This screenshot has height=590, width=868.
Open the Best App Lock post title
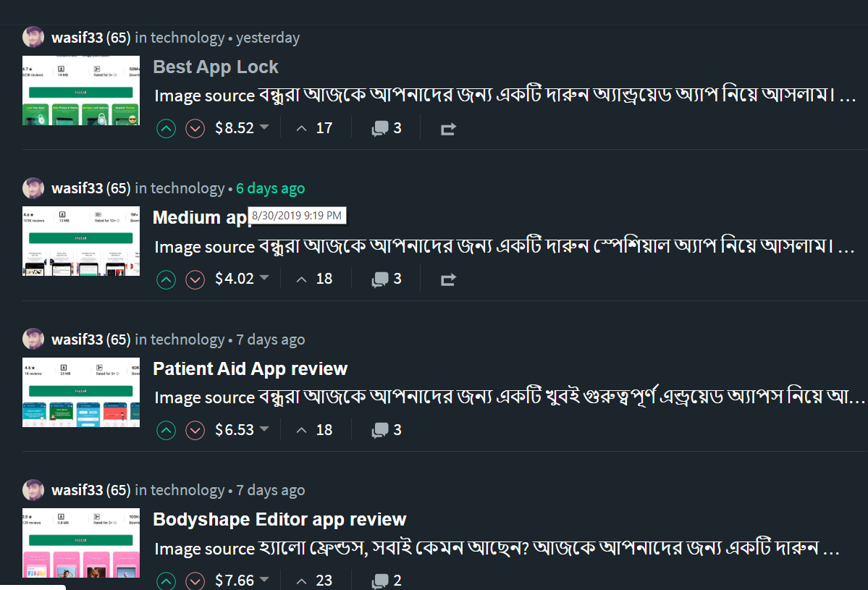[x=216, y=67]
